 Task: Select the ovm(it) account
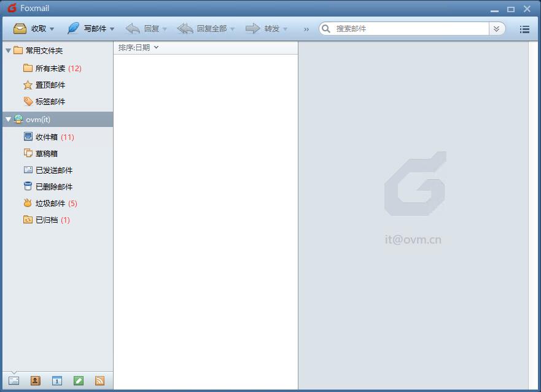(58, 119)
